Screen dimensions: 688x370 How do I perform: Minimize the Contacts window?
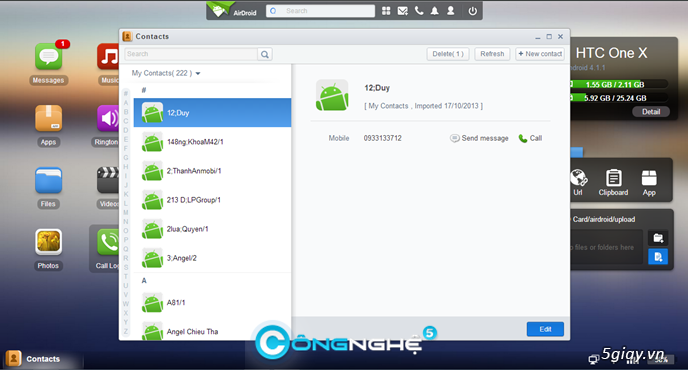pos(538,37)
